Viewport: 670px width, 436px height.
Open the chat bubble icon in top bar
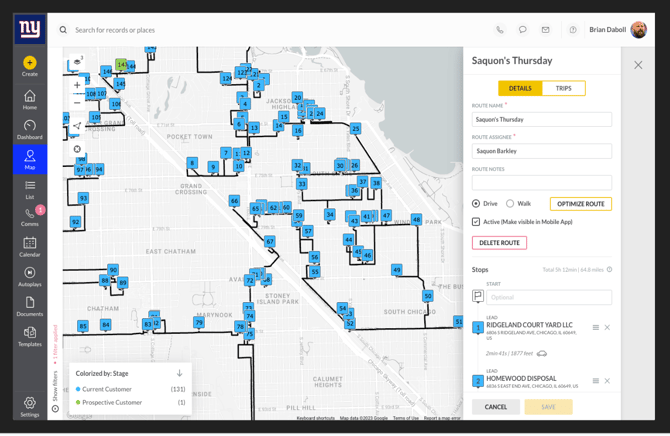(522, 29)
